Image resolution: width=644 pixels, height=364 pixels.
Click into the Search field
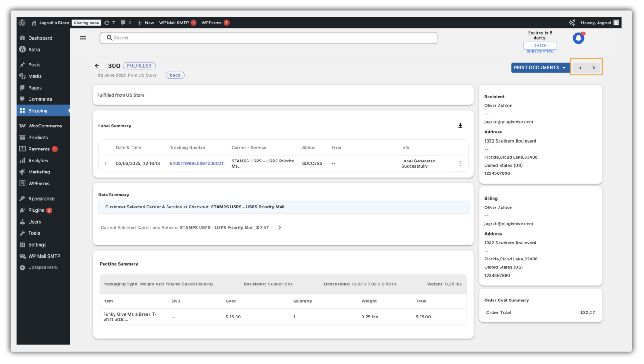269,38
